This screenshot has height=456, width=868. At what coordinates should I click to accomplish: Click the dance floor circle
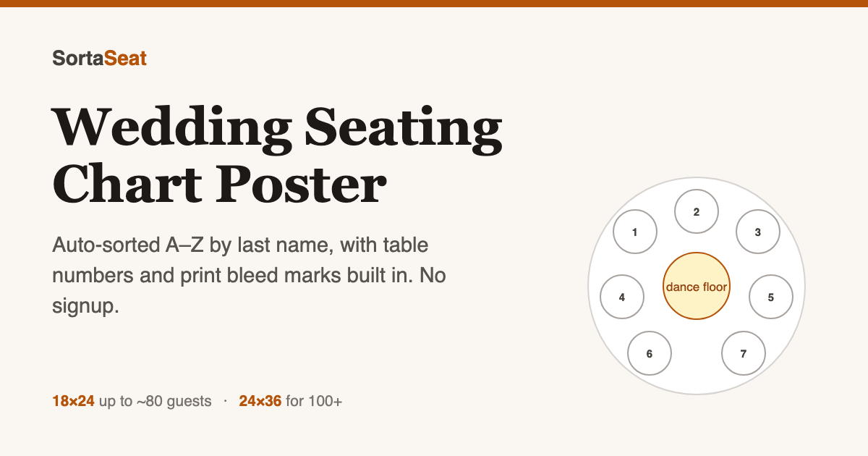(697, 287)
